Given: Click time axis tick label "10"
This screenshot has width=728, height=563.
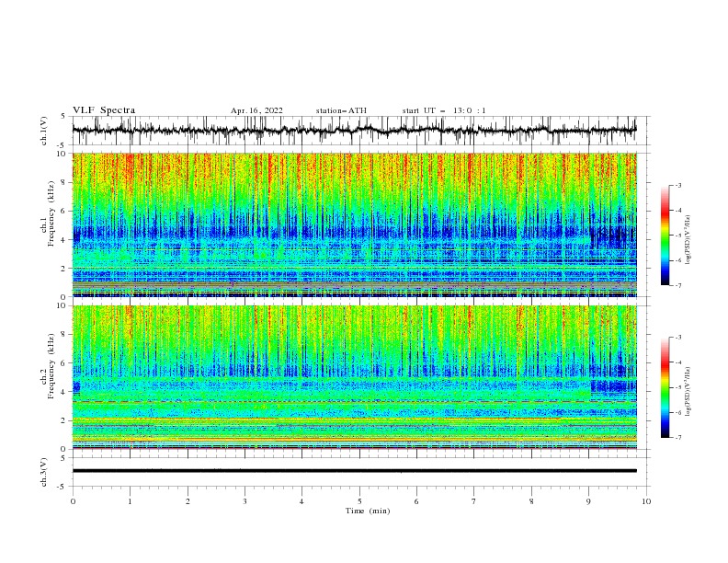Looking at the screenshot, I should coord(646,501).
